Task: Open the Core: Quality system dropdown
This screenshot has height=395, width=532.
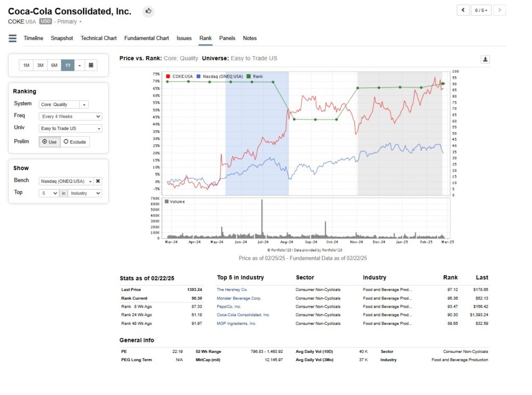Action: (x=64, y=104)
